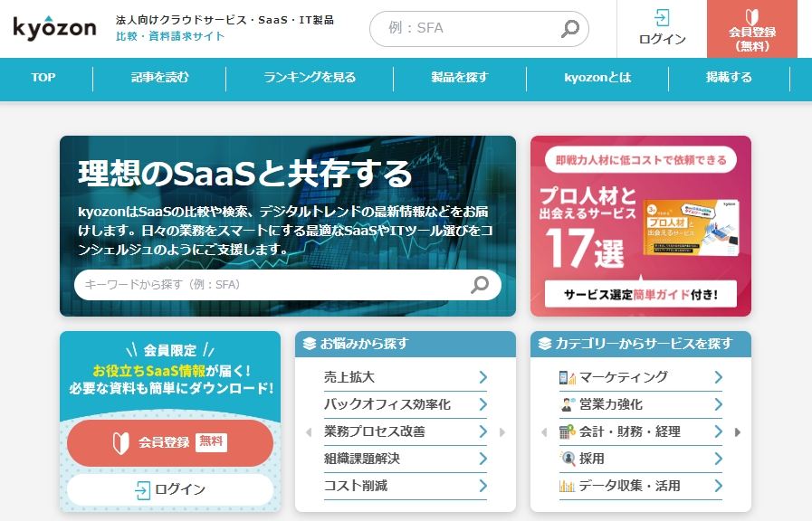The width and height of the screenshot is (812, 521).
Task: Open 会計・財務・経理 chevron arrow
Action: [718, 431]
